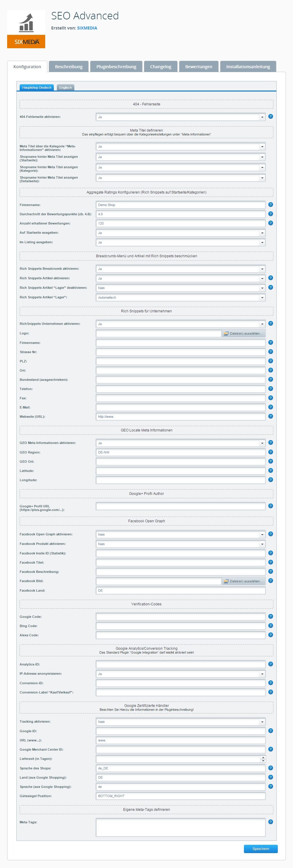293x868 pixels.
Task: Show help for Durchschnitt der Bewertungspunkte
Action: [270, 214]
